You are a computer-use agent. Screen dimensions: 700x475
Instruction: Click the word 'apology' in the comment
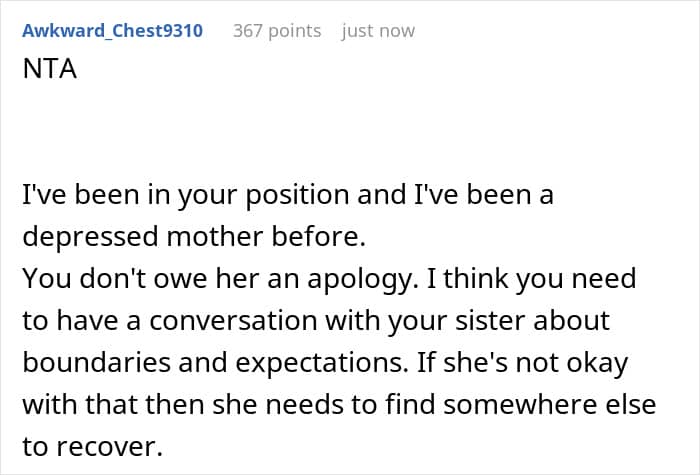tap(359, 280)
